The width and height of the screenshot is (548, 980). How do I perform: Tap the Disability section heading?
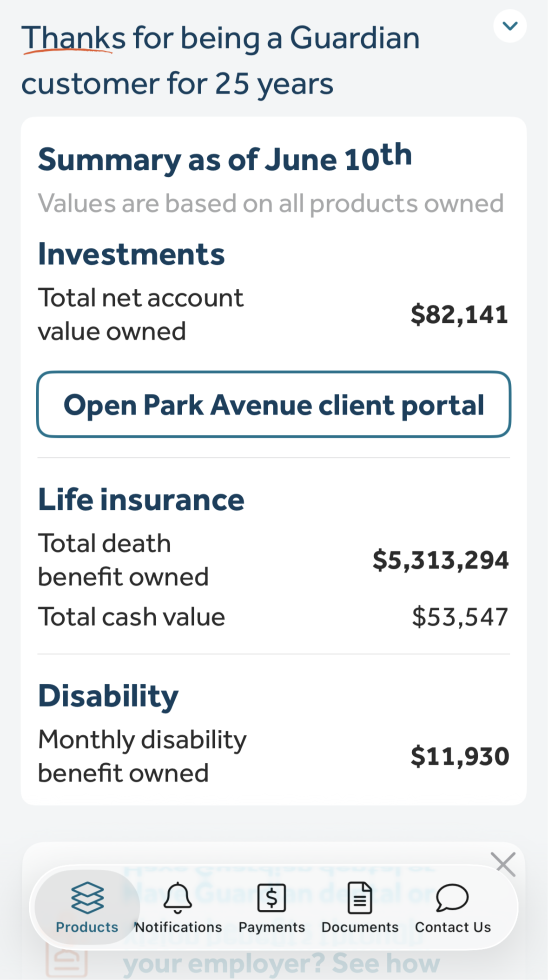[x=108, y=696]
